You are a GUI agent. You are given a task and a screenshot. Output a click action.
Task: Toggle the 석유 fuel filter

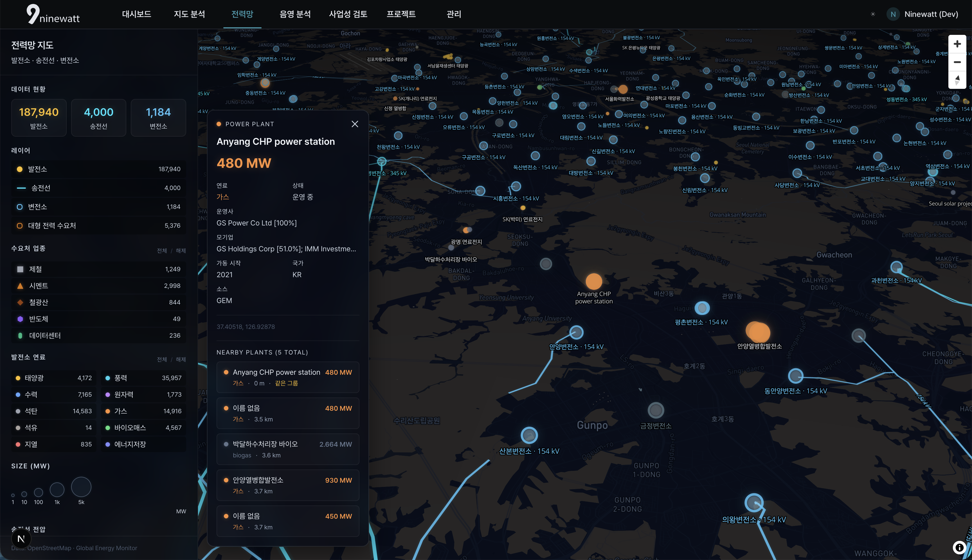(54, 428)
